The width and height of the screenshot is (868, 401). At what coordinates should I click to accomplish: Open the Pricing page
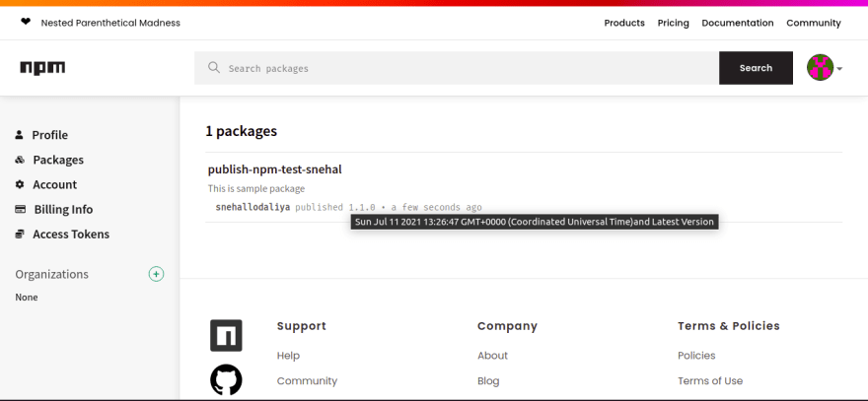click(673, 23)
